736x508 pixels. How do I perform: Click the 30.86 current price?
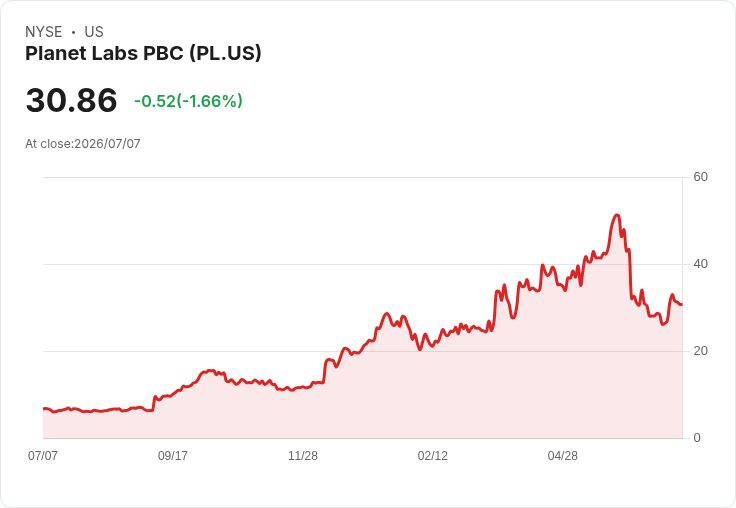tap(71, 100)
